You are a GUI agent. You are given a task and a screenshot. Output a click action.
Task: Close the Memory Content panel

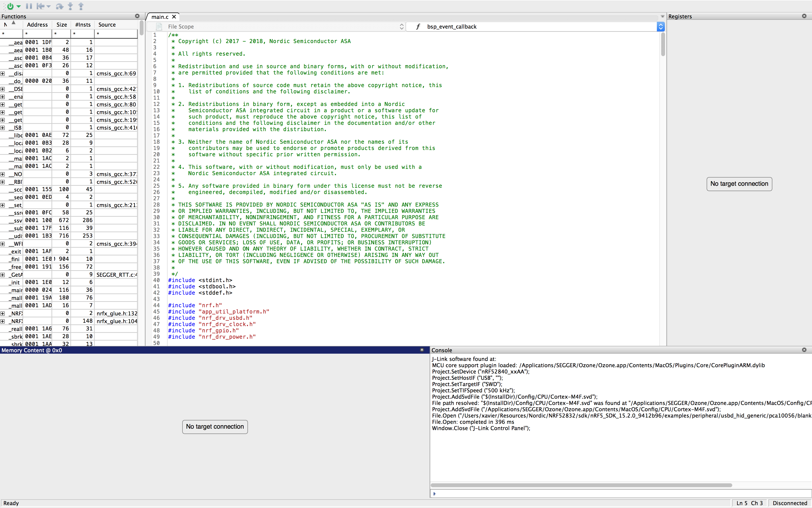tap(422, 350)
